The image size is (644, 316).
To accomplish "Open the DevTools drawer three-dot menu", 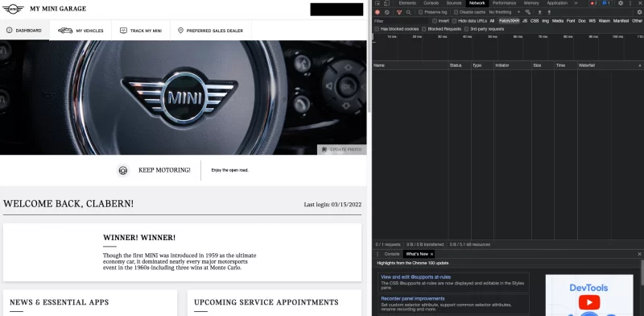I will tap(378, 254).
